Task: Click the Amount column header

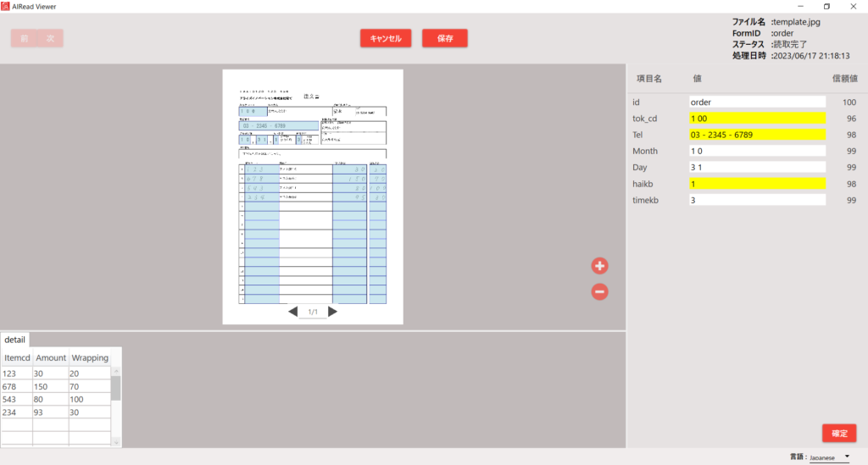Action: [x=51, y=357]
